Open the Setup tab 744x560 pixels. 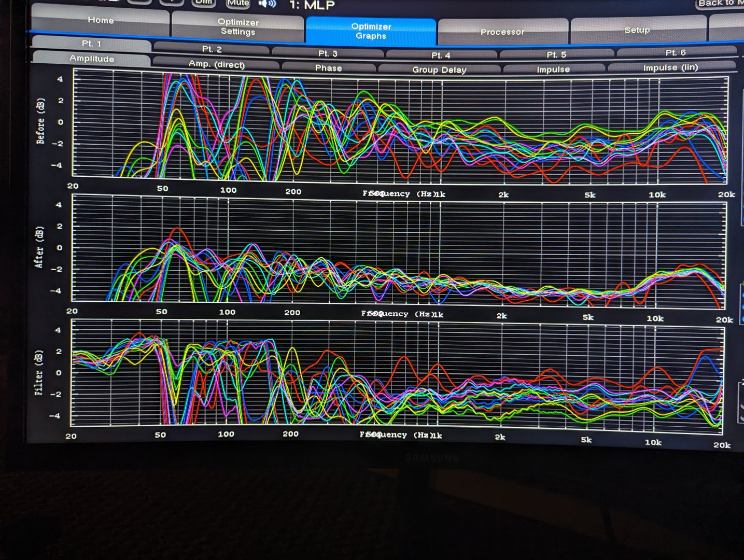point(637,30)
